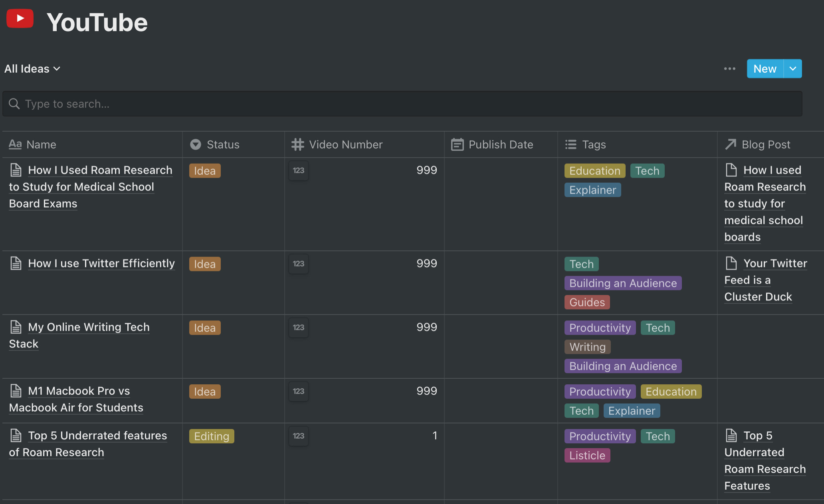Open the Name column header
The height and width of the screenshot is (504, 824).
(x=92, y=144)
